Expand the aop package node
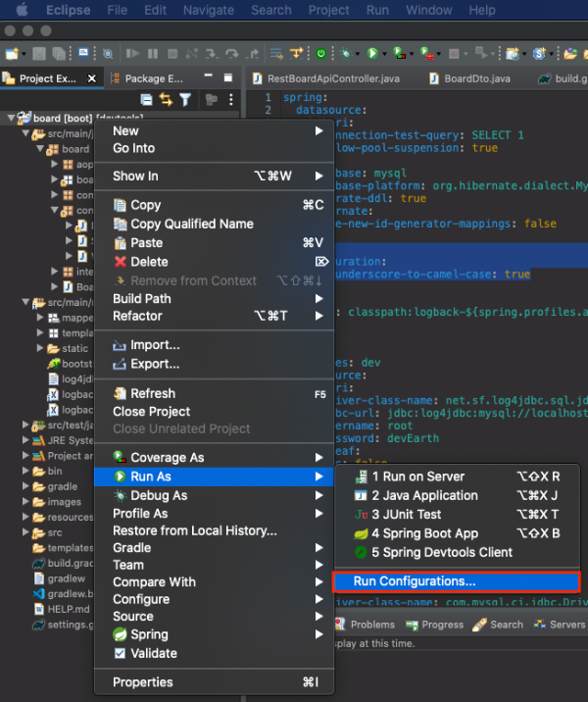The height and width of the screenshot is (702, 588). (x=55, y=165)
